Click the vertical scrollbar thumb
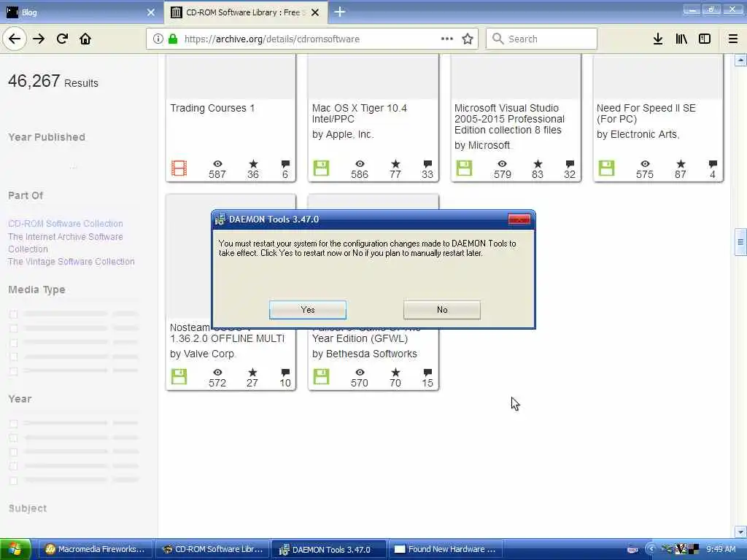Image resolution: width=747 pixels, height=560 pixels. click(740, 242)
